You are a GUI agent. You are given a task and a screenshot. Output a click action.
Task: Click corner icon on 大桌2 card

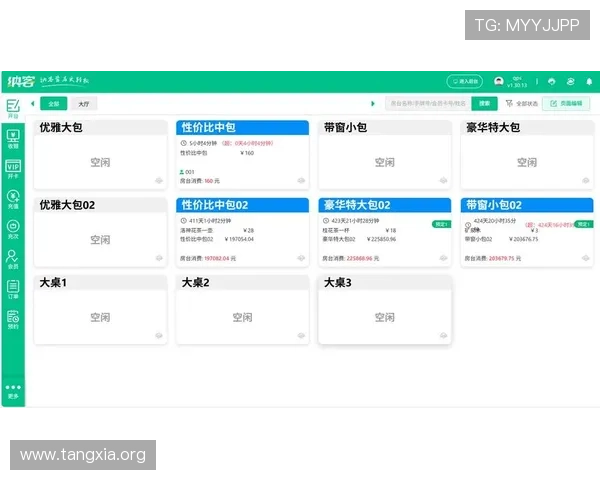click(301, 336)
